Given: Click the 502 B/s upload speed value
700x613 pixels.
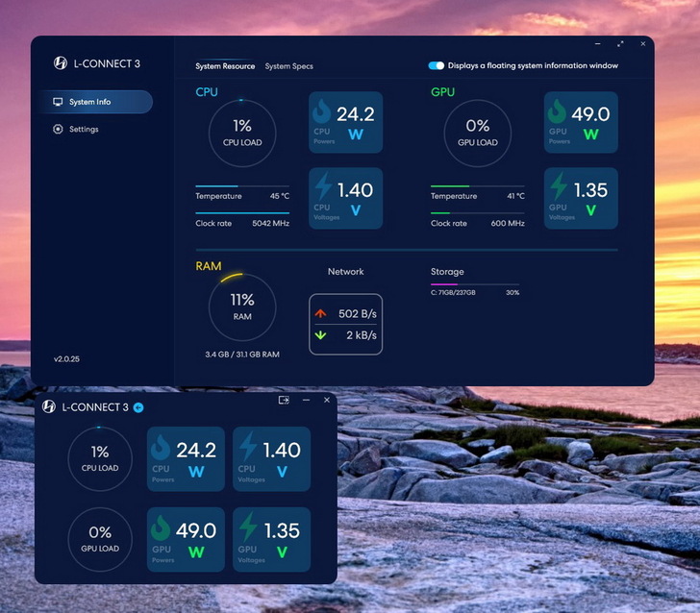Looking at the screenshot, I should 357,313.
